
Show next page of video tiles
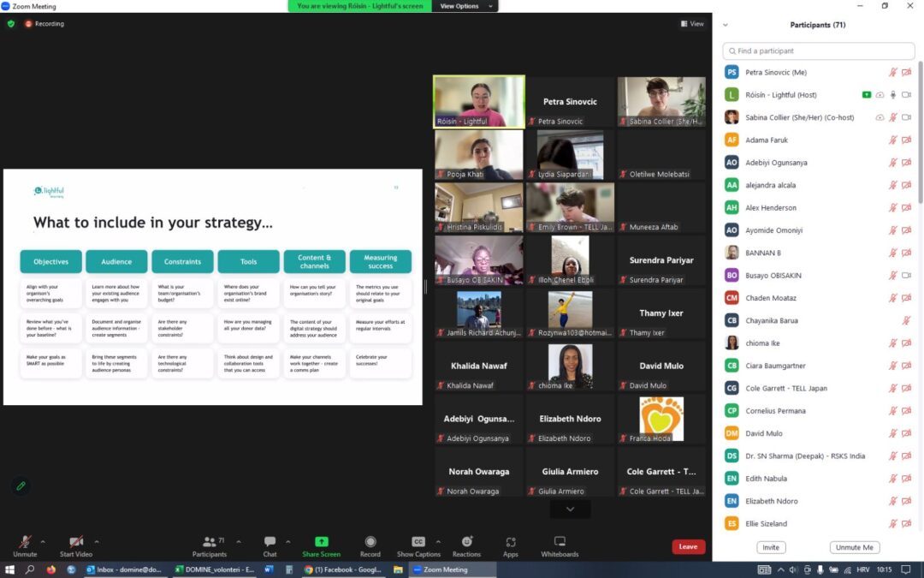tap(570, 509)
